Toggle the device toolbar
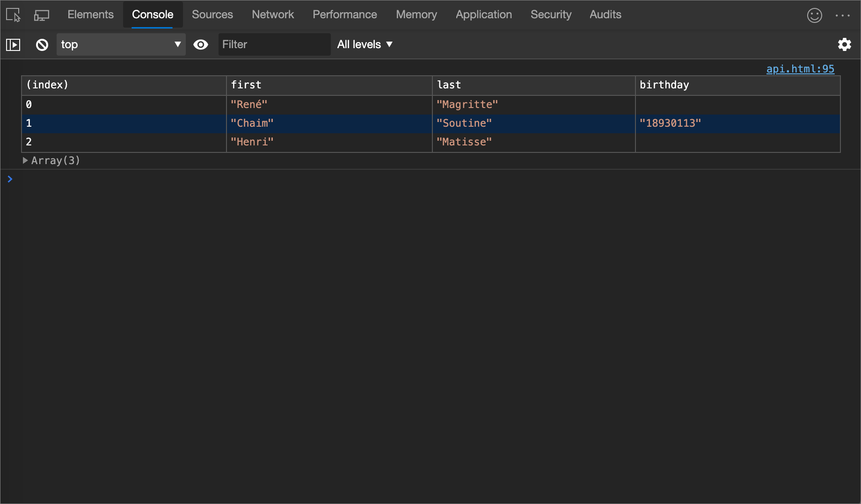Screen dimensions: 861x504 (41, 14)
